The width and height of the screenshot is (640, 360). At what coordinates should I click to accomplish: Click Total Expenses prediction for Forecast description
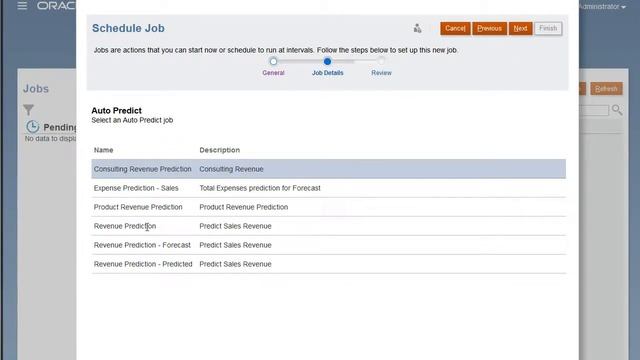pyautogui.click(x=260, y=188)
